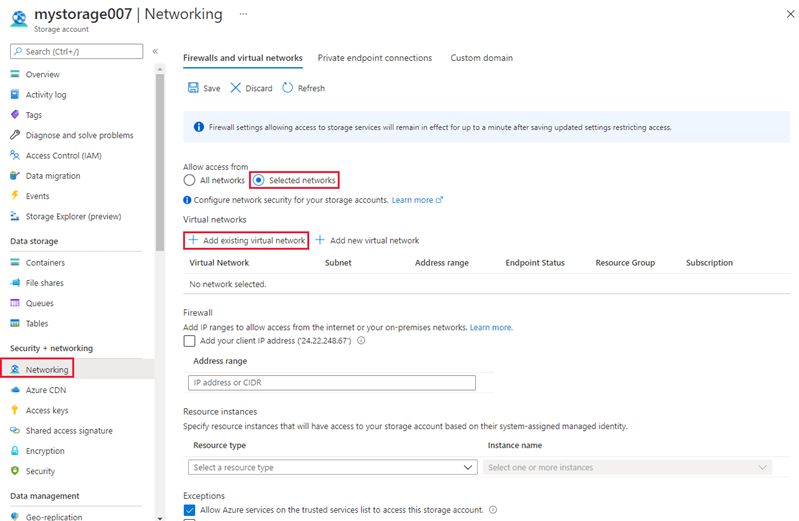
Task: Click the sidebar scroll down arrow
Action: [x=160, y=518]
